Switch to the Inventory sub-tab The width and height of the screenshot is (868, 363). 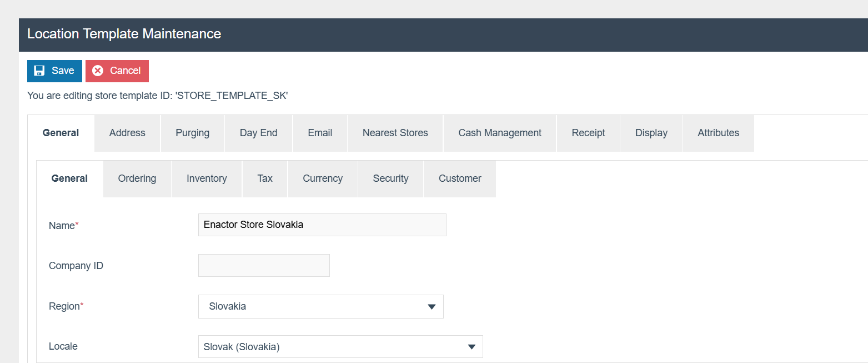207,178
